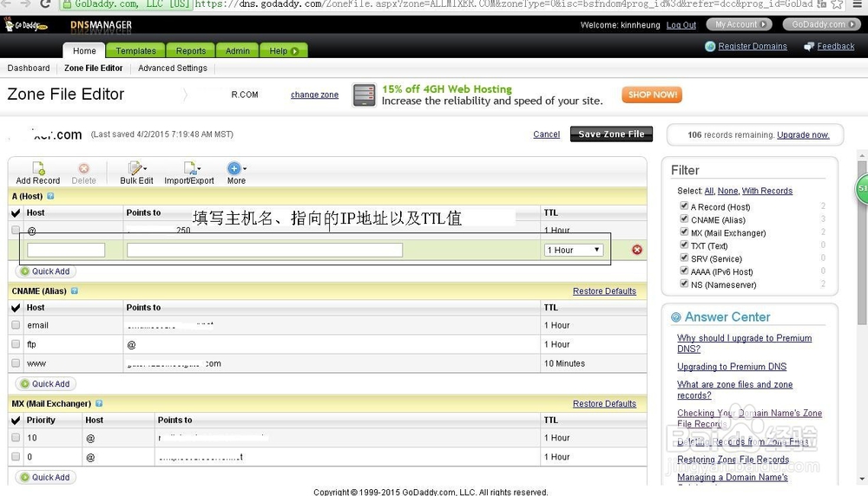Switch to the Templates tab
Image resolution: width=868 pixels, height=496 pixels.
tap(135, 50)
